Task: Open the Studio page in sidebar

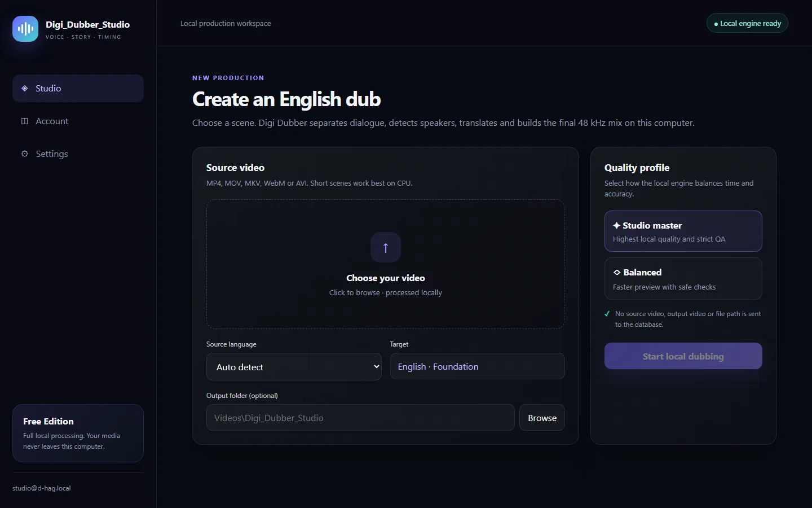Action: coord(78,88)
